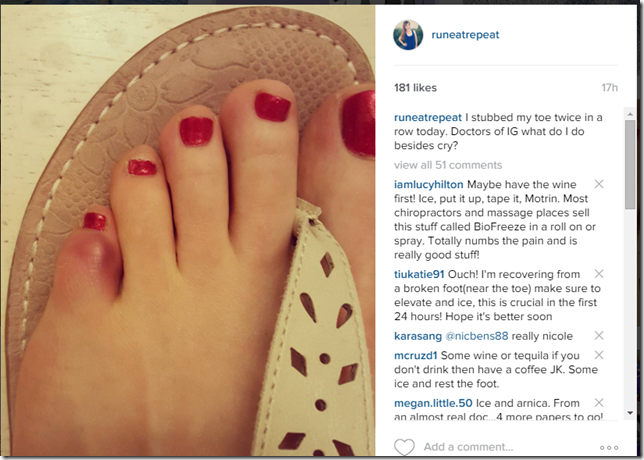Remove tiukatie91's comment using X icon
Image resolution: width=644 pixels, height=460 pixels.
[599, 274]
